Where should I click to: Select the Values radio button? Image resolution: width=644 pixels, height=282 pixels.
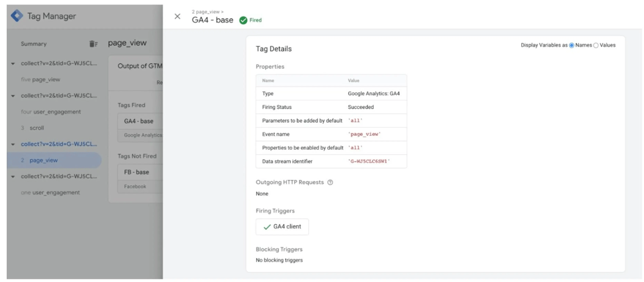[596, 45]
